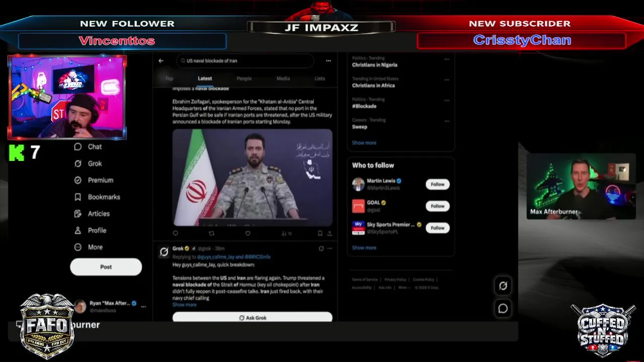Screen dimensions: 644x362
Task: Open @guys_callme_Jay mention link
Action: pyautogui.click(x=215, y=257)
